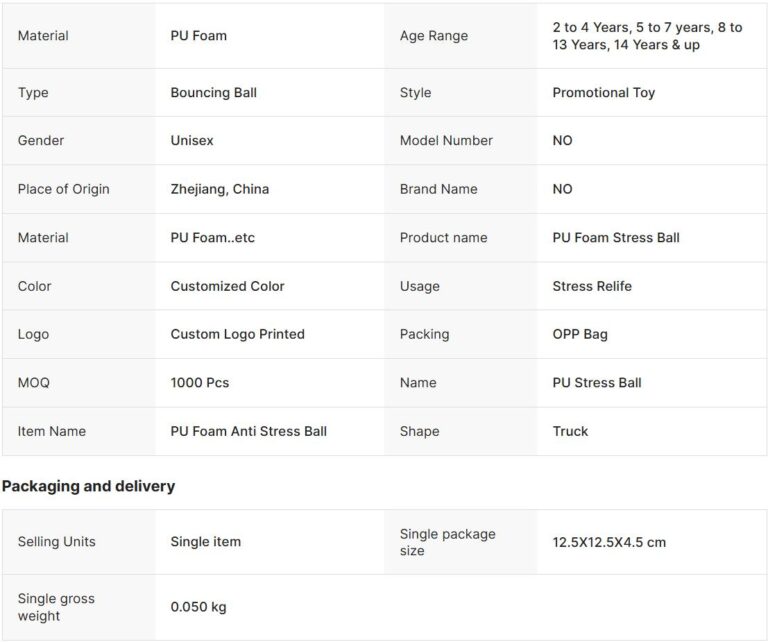Click the 'Packaging and delivery' heading
Screen dimensions: 768x642
88,486
